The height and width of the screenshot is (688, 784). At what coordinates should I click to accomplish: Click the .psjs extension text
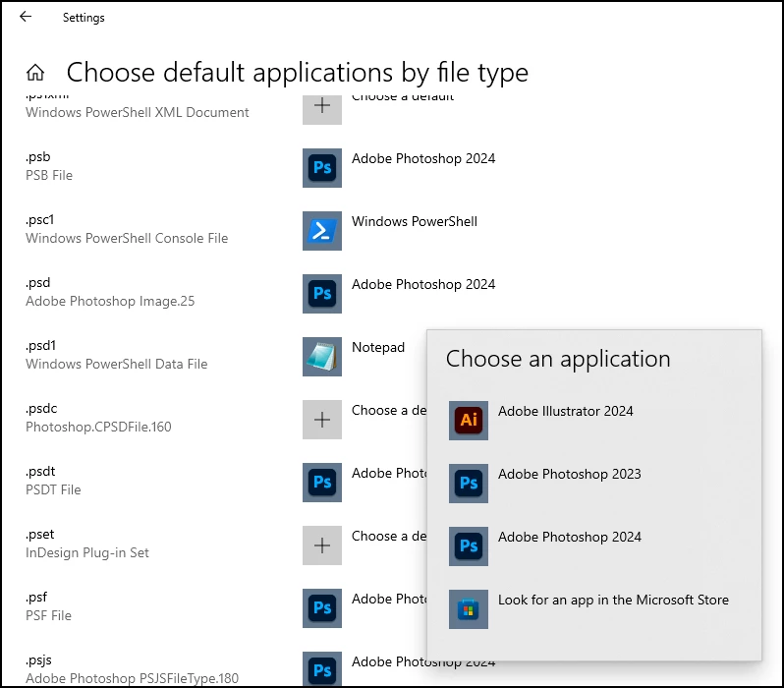pyautogui.click(x=38, y=660)
